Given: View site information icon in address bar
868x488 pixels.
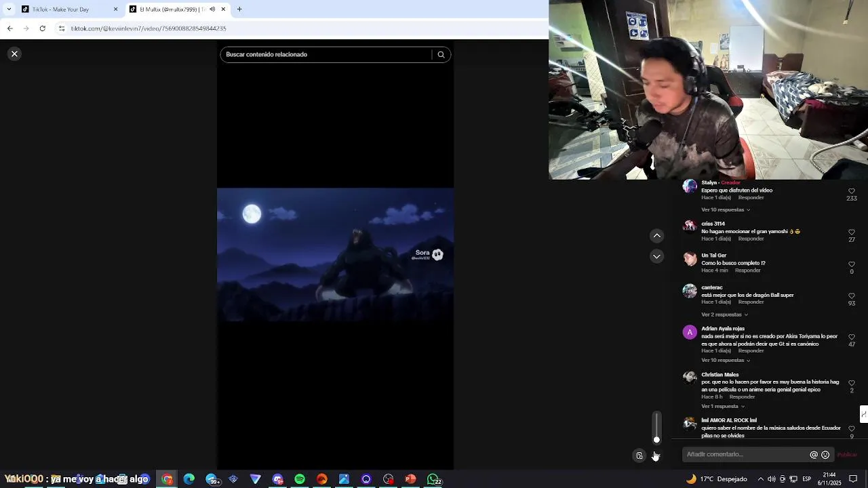Looking at the screenshot, I should coord(62,28).
